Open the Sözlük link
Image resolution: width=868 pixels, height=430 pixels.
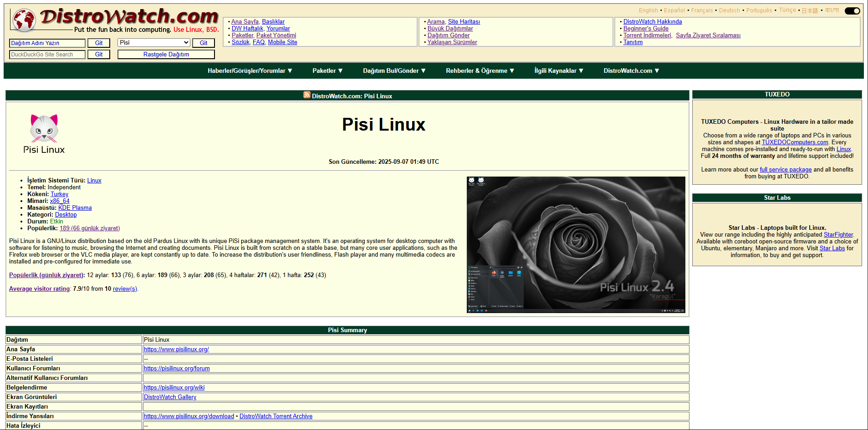click(x=240, y=42)
